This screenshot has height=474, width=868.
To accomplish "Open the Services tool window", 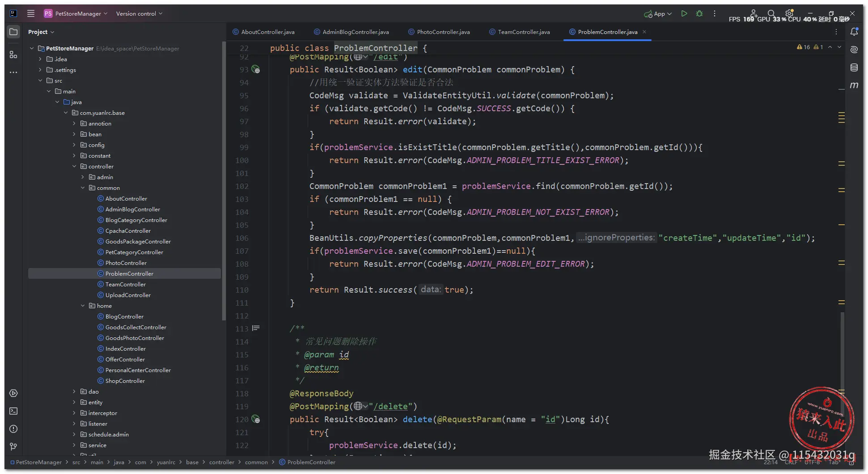I will (13, 393).
